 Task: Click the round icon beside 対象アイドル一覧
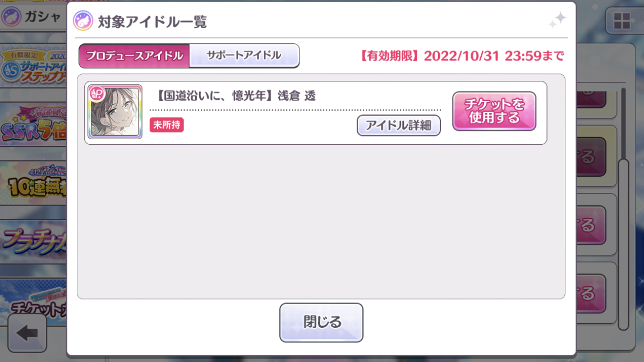coord(83,21)
